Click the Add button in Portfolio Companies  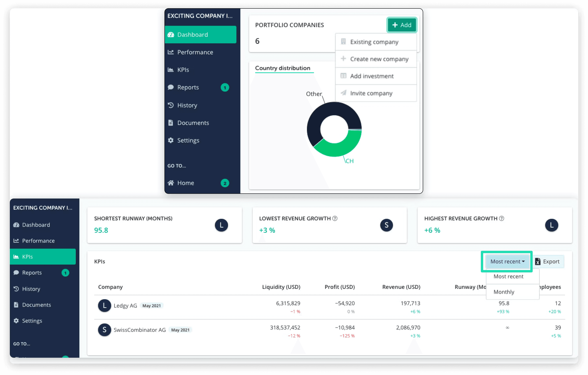(402, 25)
